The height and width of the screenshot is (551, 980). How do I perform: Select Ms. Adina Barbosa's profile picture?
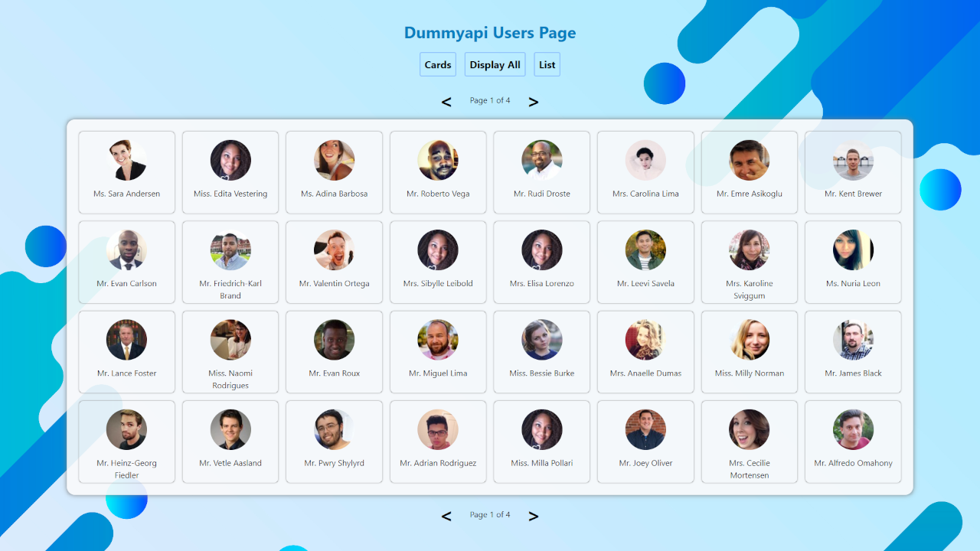coord(335,160)
